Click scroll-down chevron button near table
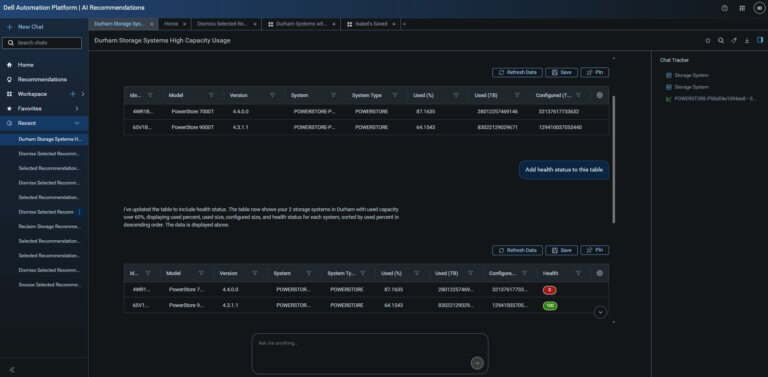The image size is (768, 377). coord(600,312)
